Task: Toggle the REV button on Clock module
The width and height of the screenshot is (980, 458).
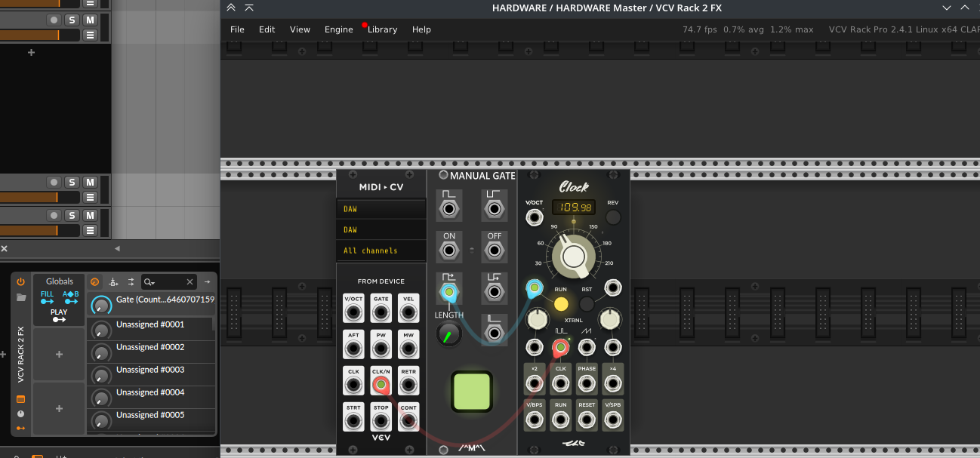Action: click(613, 217)
